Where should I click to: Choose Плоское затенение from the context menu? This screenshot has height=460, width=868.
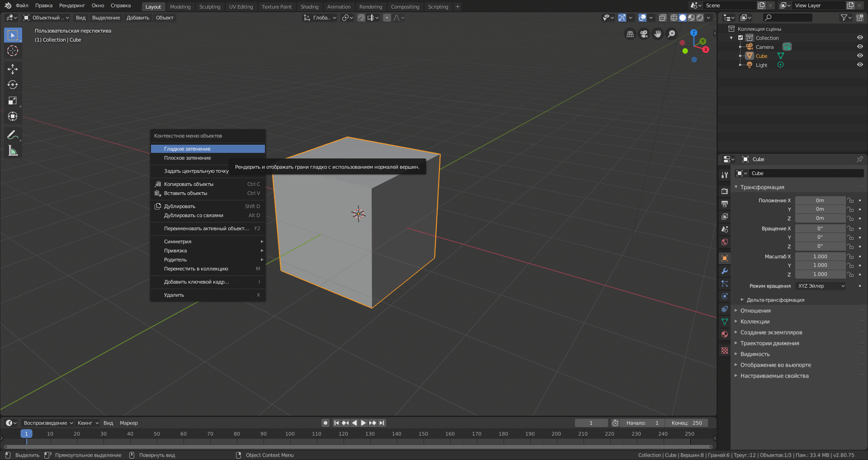coord(187,158)
